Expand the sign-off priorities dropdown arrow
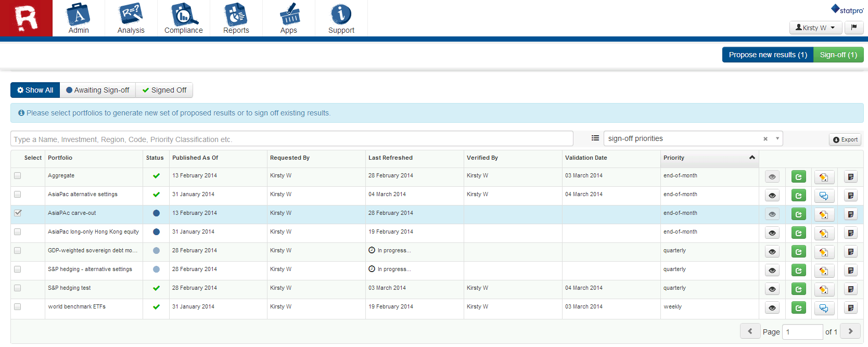Viewport: 868px width, 347px height. click(777, 138)
